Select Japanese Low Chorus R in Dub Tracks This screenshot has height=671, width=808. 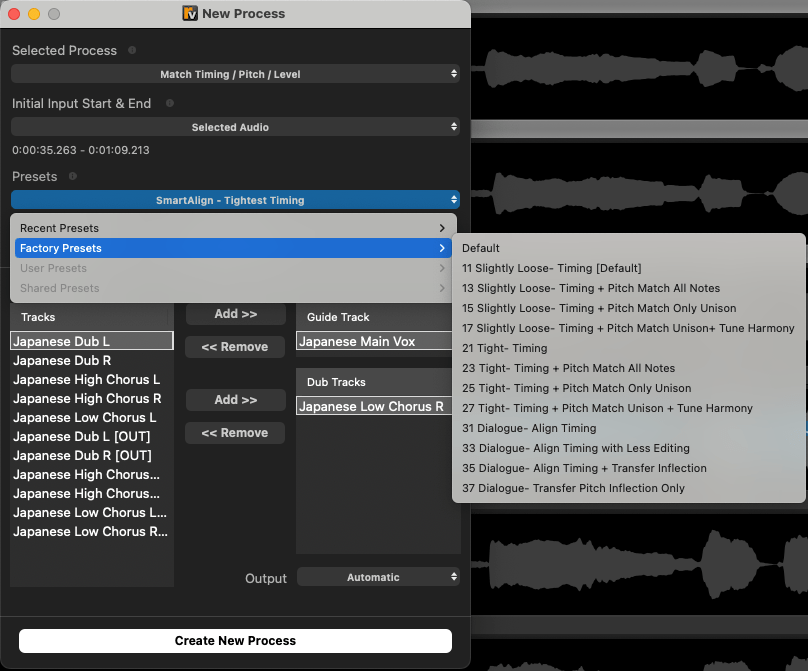tap(371, 406)
